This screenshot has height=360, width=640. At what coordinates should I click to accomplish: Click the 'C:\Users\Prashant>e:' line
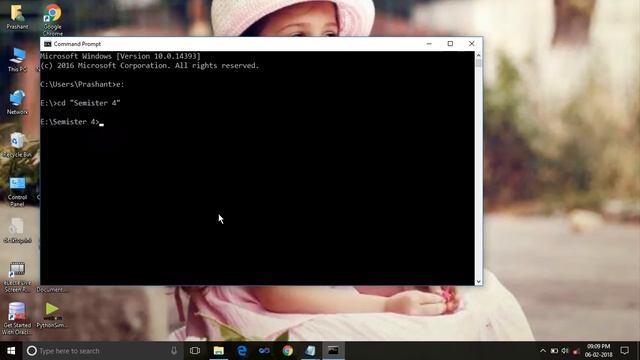click(x=82, y=84)
